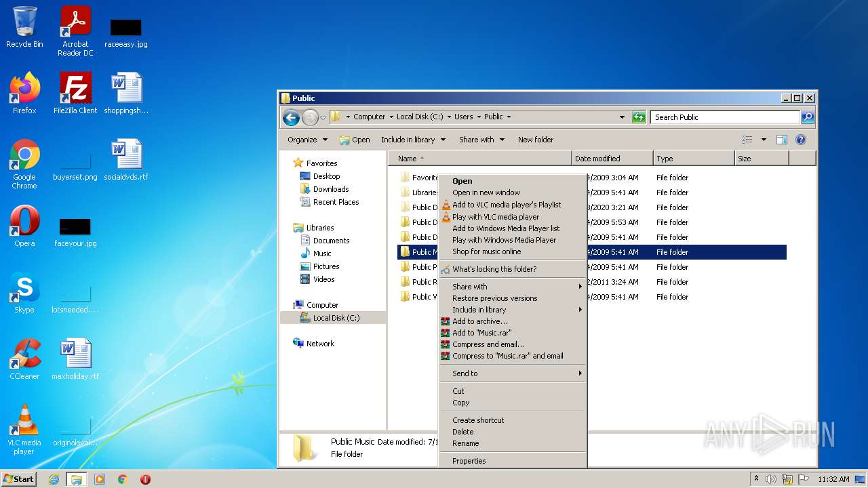Screen dimensions: 868x488
Task: Select the shoppingsh document on desktop
Action: tap(126, 94)
